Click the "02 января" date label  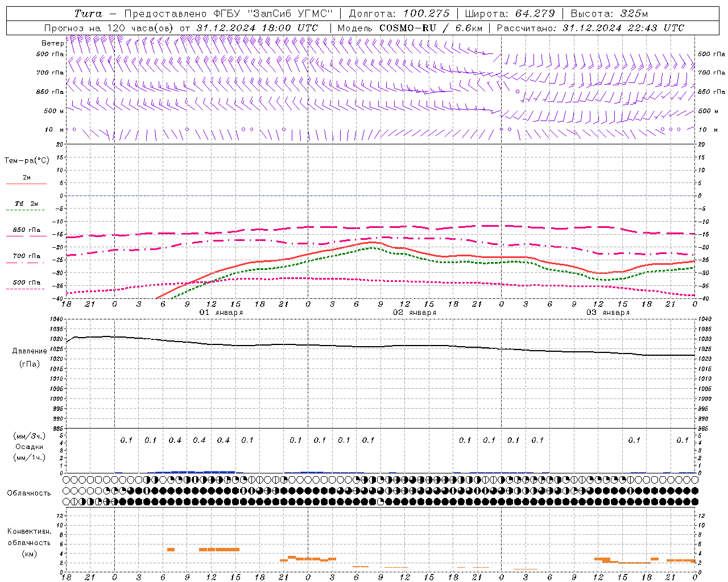point(415,313)
